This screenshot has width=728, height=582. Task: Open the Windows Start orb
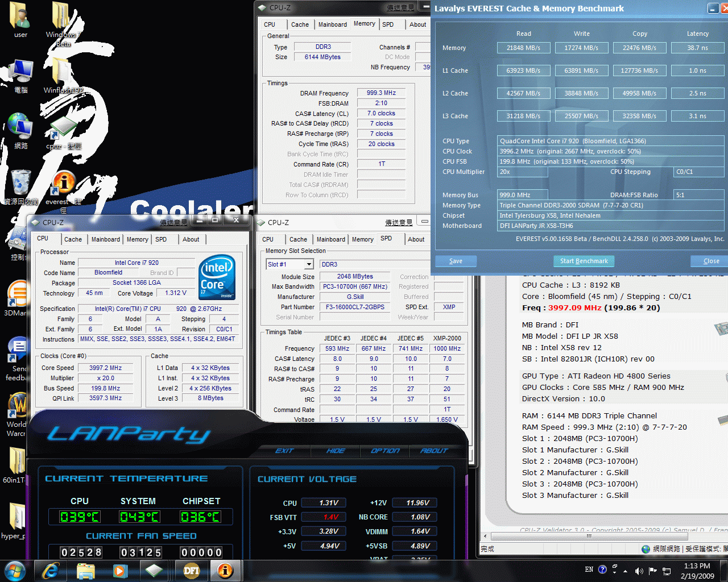(x=14, y=570)
